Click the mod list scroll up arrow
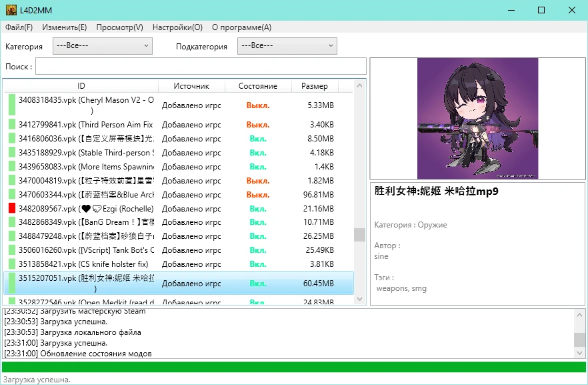This screenshot has width=588, height=385. (x=359, y=85)
